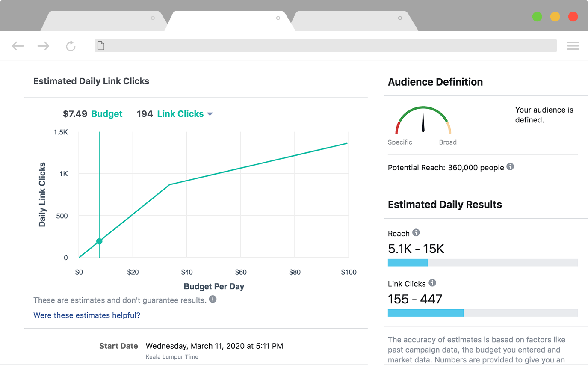Click info icon beside Reach label
This screenshot has width=588, height=365.
click(416, 233)
